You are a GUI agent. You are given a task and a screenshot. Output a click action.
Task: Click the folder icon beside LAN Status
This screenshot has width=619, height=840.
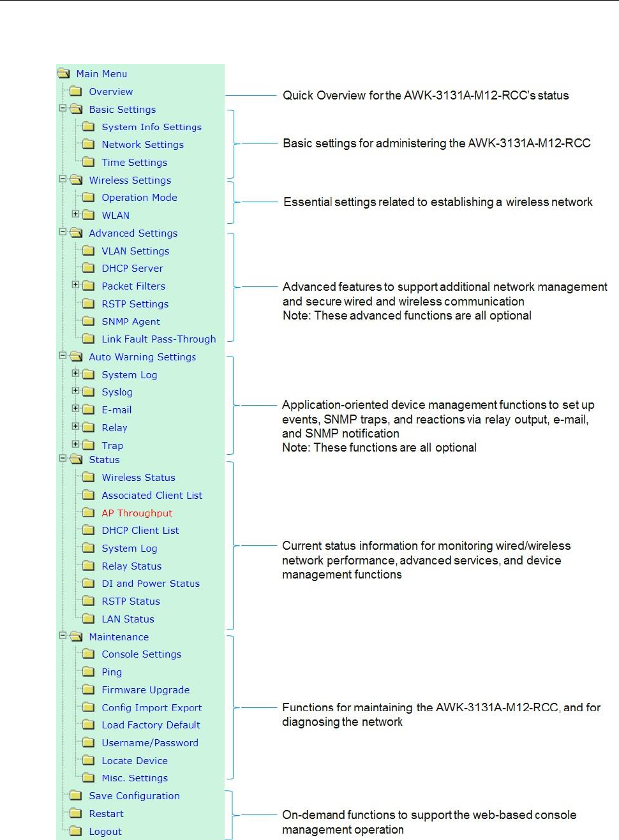pyautogui.click(x=89, y=619)
